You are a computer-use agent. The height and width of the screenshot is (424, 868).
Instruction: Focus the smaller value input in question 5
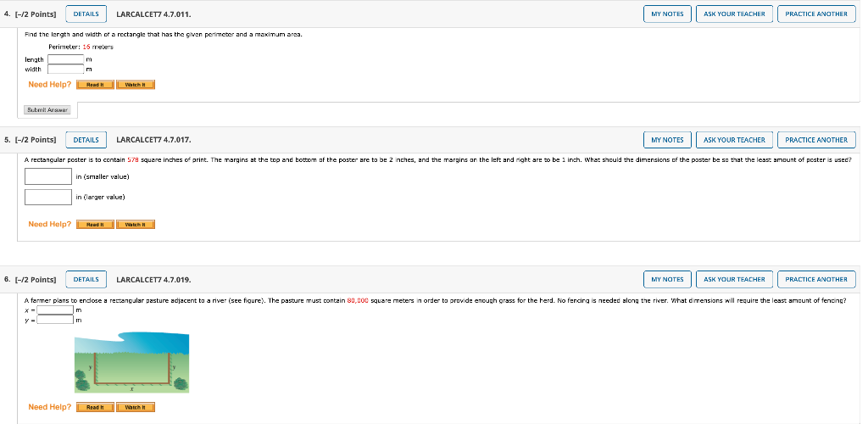pos(48,176)
